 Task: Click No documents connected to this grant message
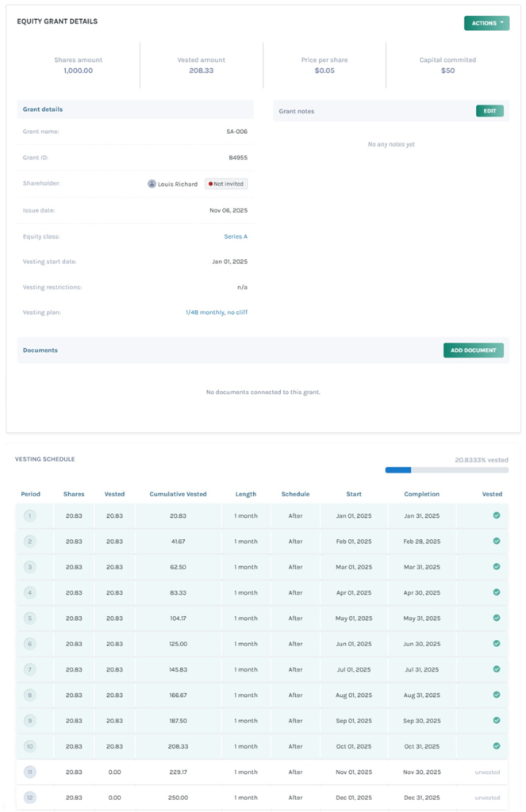pyautogui.click(x=263, y=392)
